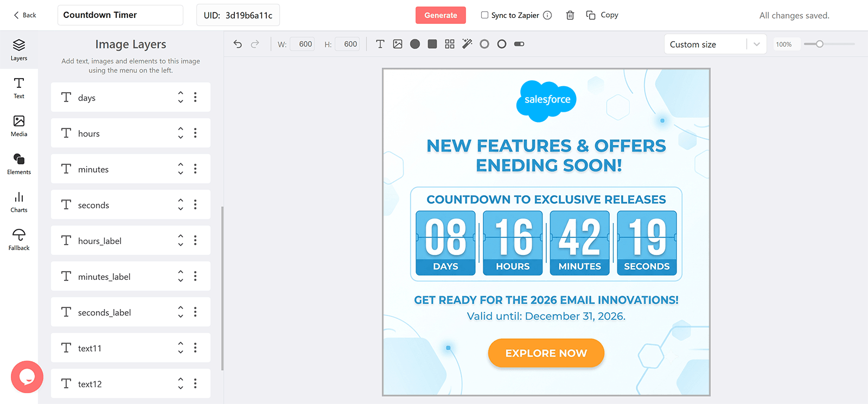This screenshot has height=404, width=868.
Task: Reorder the minutes layer with arrows
Action: 181,169
